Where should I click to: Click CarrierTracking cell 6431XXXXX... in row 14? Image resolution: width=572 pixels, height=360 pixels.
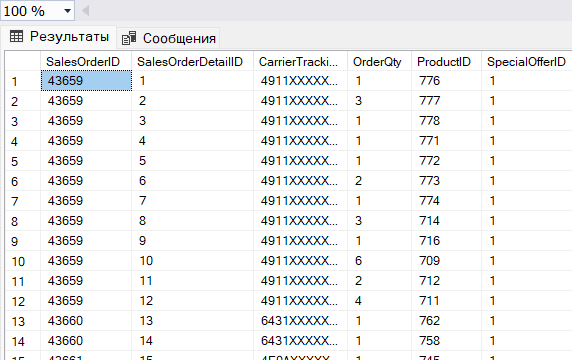(301, 341)
